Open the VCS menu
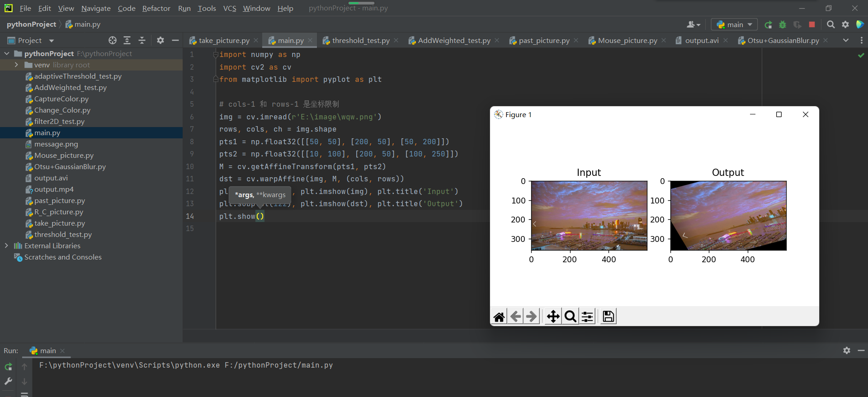Viewport: 868px width, 397px height. tap(230, 8)
